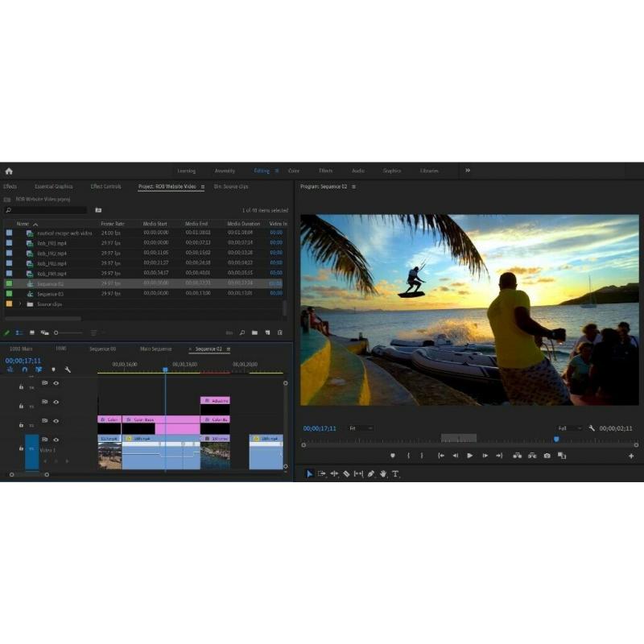This screenshot has height=644, width=644.
Task: Pick the Razor tool
Action: tap(346, 474)
